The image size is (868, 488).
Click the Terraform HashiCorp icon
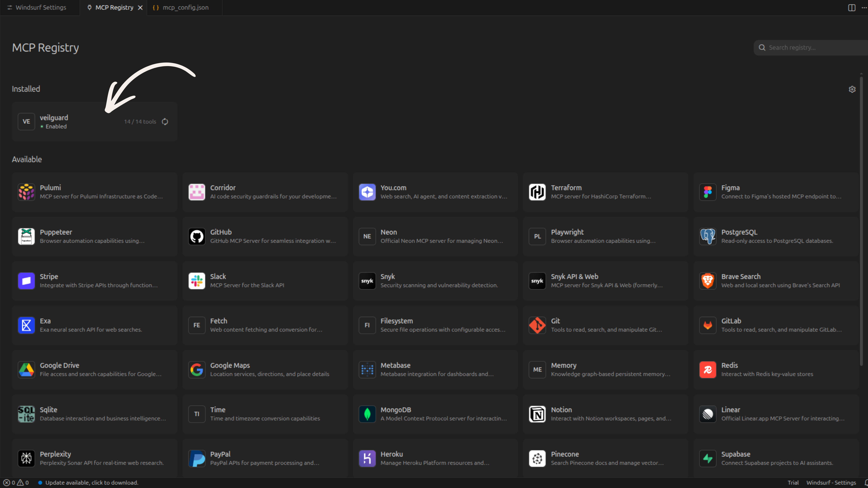tap(537, 192)
